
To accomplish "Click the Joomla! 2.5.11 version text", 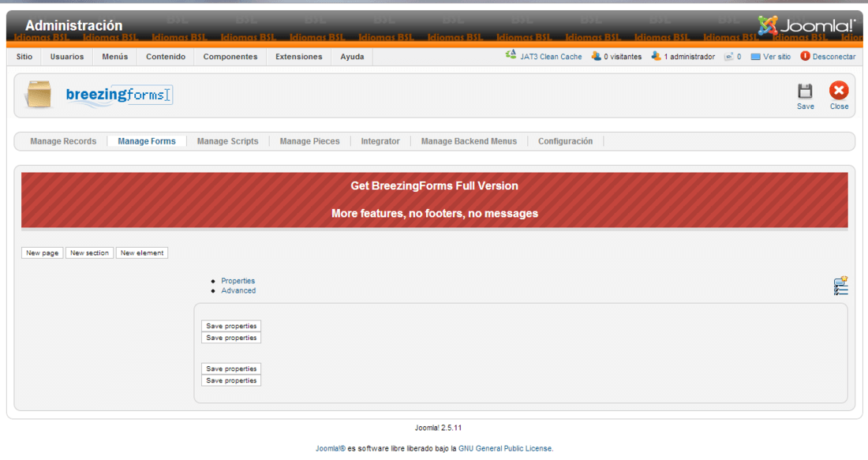I will 439,428.
